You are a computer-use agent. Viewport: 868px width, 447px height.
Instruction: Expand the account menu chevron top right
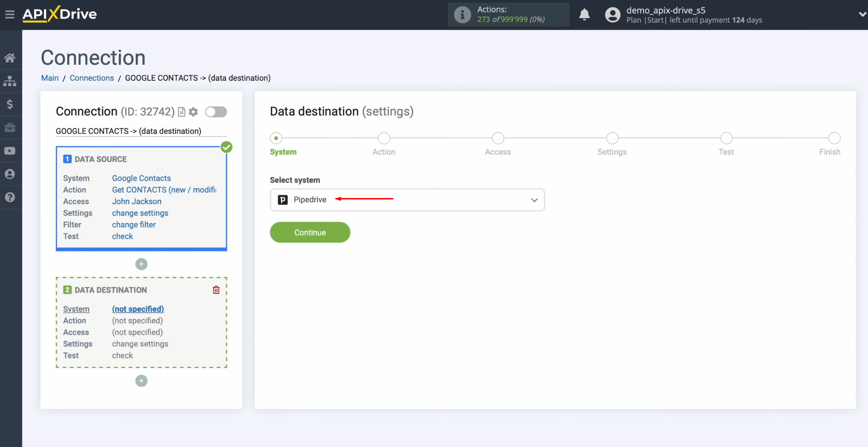tap(862, 14)
